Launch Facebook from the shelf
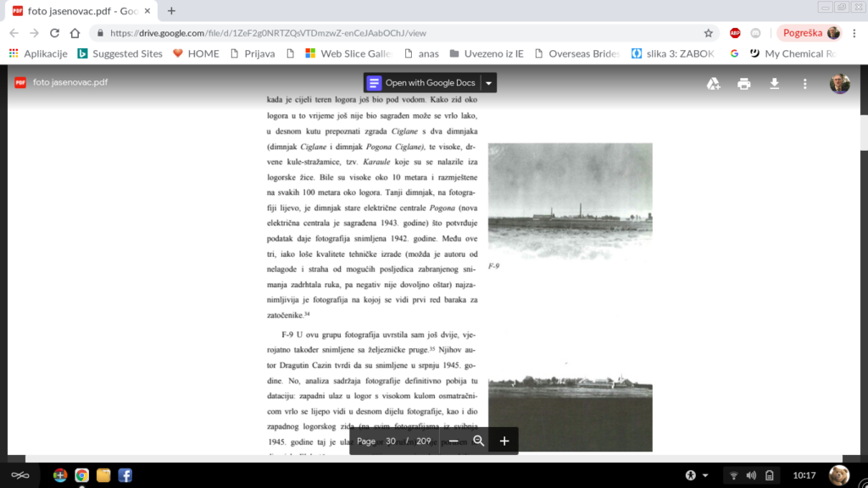 pyautogui.click(x=125, y=474)
